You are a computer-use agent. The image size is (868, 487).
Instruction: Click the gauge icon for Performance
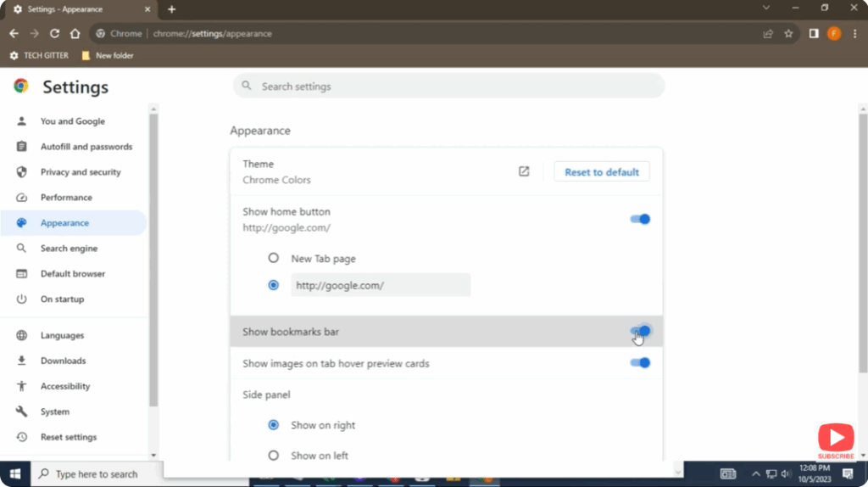21,198
